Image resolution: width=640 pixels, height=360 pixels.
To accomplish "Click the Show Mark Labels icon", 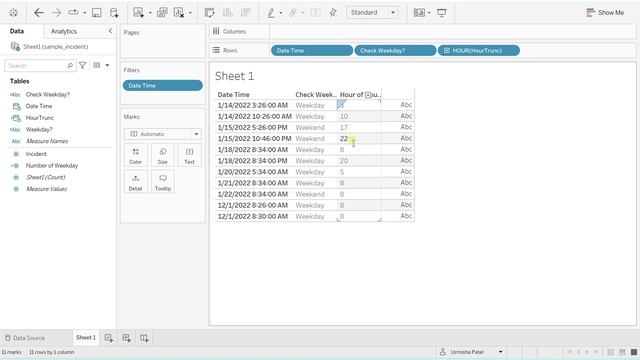I will coord(316,13).
